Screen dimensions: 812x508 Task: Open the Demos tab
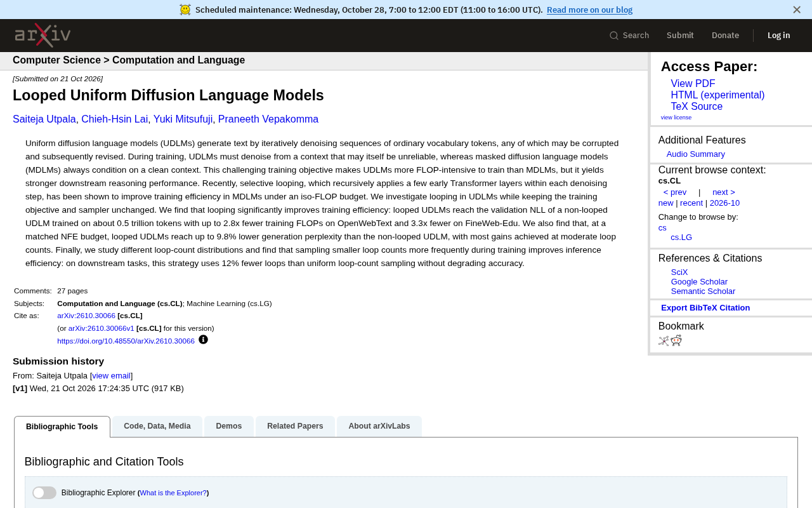click(x=229, y=426)
